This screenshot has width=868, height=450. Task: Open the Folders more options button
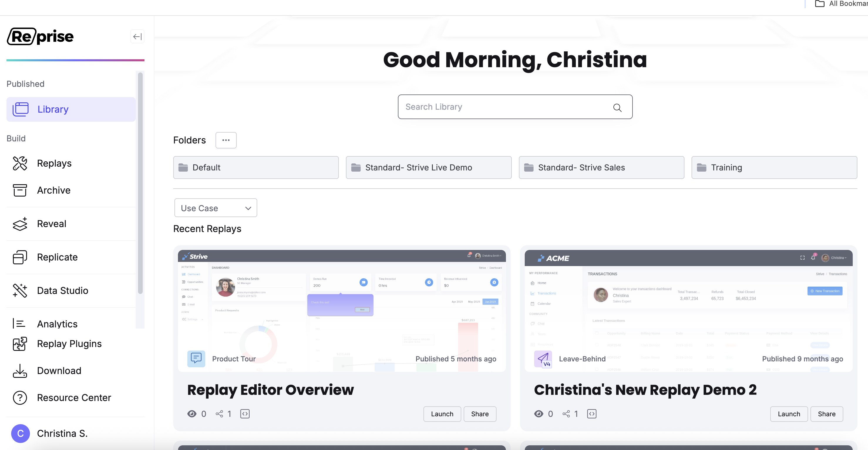coord(226,140)
